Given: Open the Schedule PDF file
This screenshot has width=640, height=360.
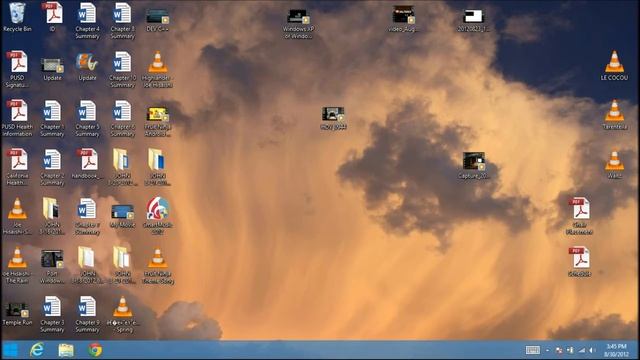Looking at the screenshot, I should tap(580, 262).
